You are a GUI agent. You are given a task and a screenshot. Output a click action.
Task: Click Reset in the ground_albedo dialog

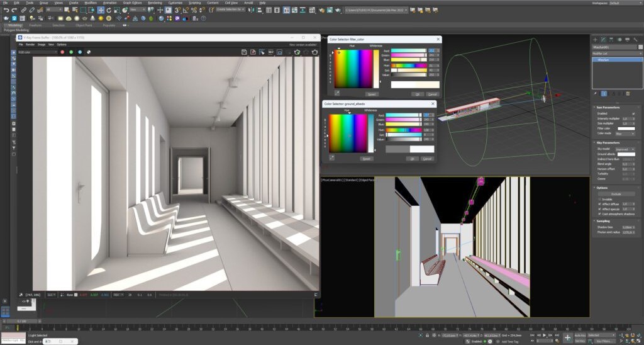tap(367, 159)
